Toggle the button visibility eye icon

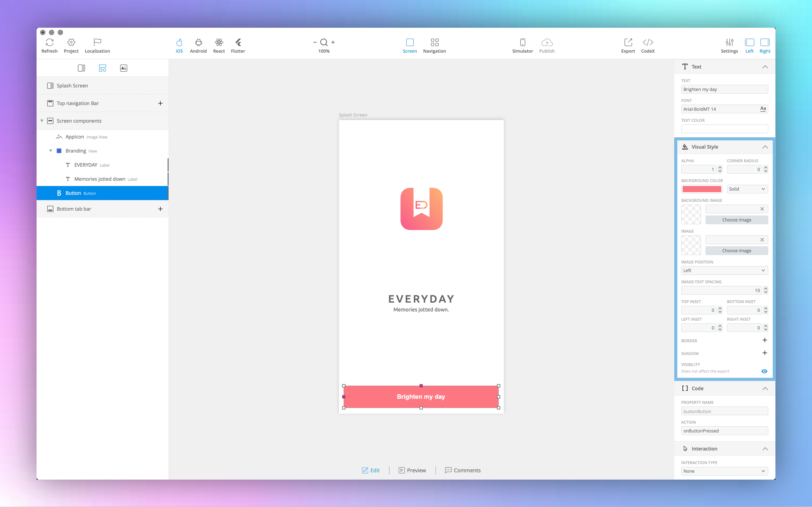764,371
